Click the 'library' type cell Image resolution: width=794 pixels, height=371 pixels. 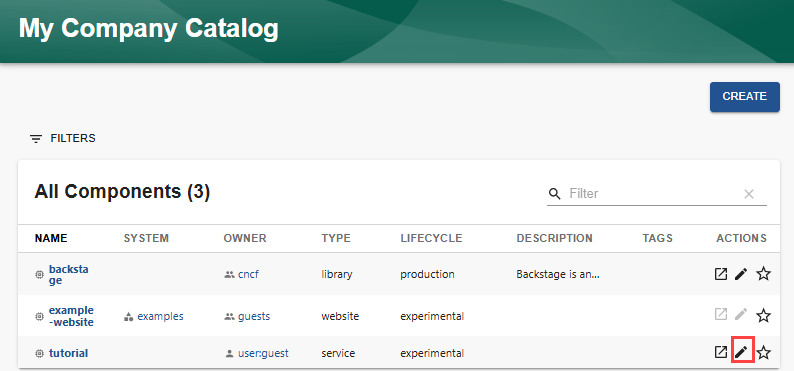(337, 274)
